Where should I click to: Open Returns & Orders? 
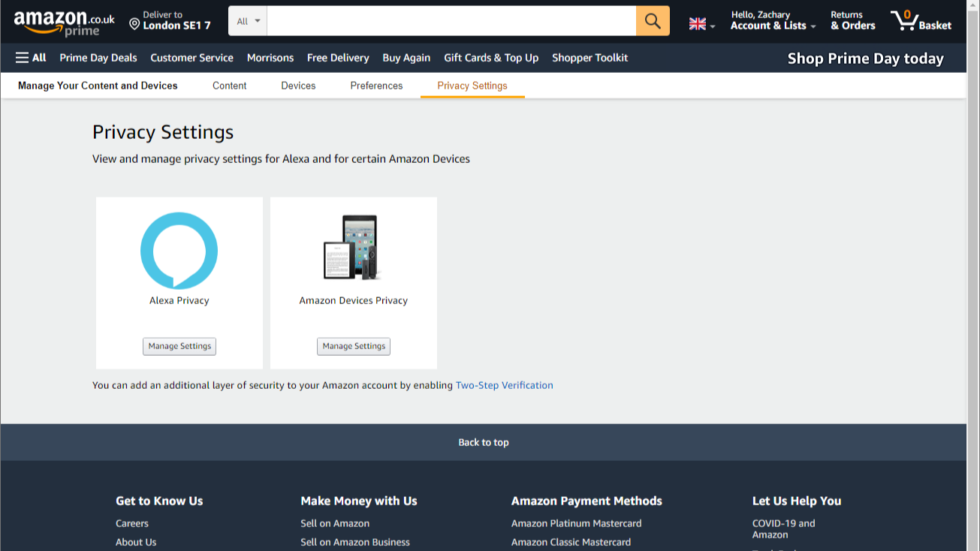pos(853,21)
